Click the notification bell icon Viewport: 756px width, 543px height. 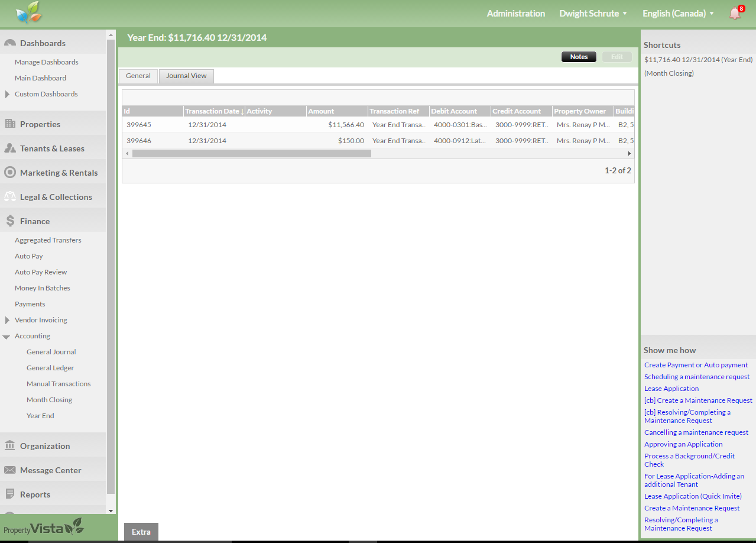click(735, 13)
